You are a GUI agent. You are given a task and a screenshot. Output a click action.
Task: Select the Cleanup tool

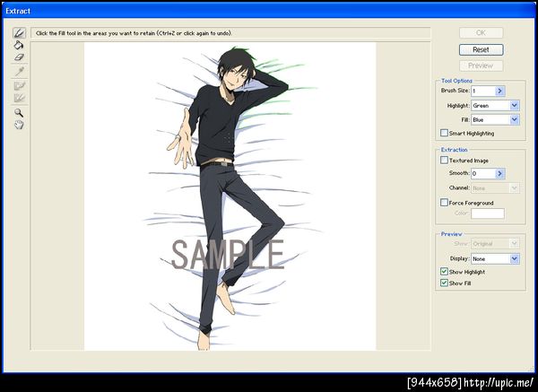pyautogui.click(x=19, y=85)
